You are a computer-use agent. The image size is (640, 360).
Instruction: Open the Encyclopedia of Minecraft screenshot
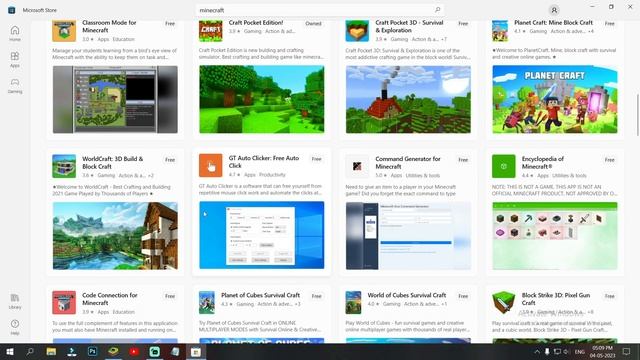[555, 236]
